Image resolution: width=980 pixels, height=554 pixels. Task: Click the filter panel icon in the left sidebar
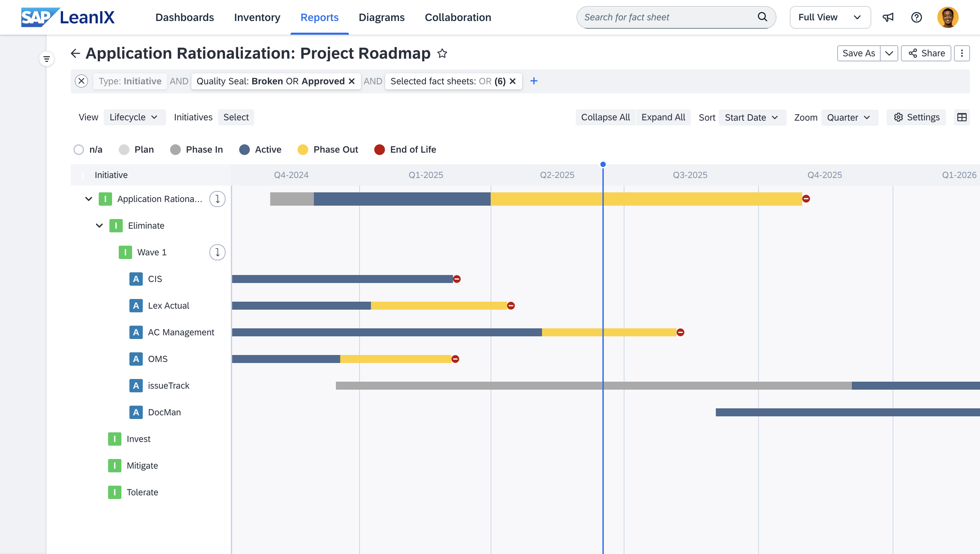click(47, 59)
